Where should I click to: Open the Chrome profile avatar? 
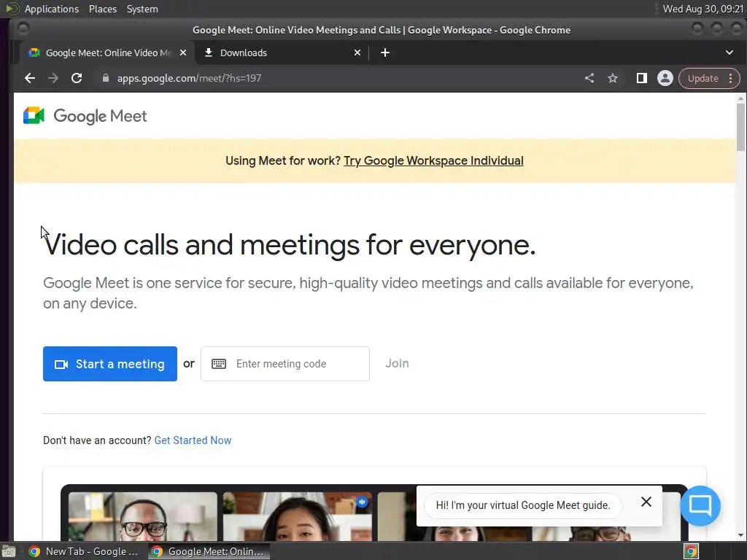click(665, 78)
